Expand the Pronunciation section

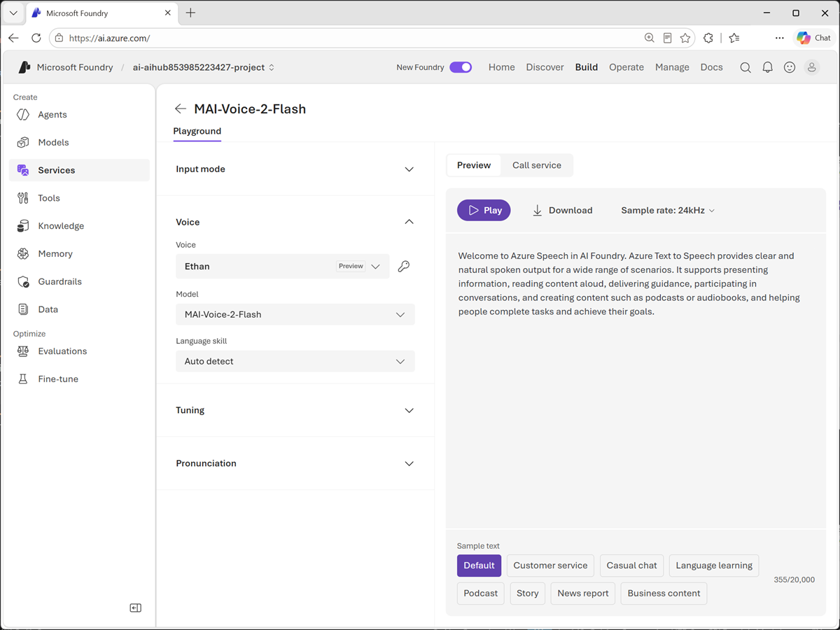click(295, 463)
